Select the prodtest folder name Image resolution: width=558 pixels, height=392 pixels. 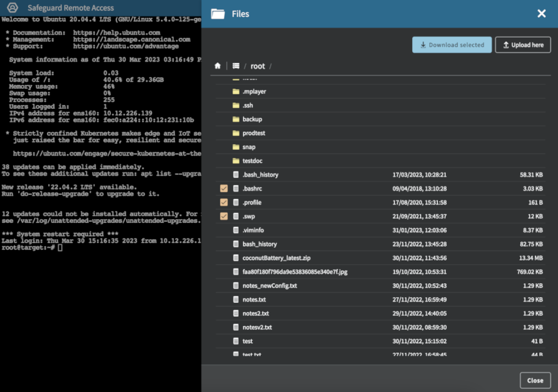coord(254,133)
